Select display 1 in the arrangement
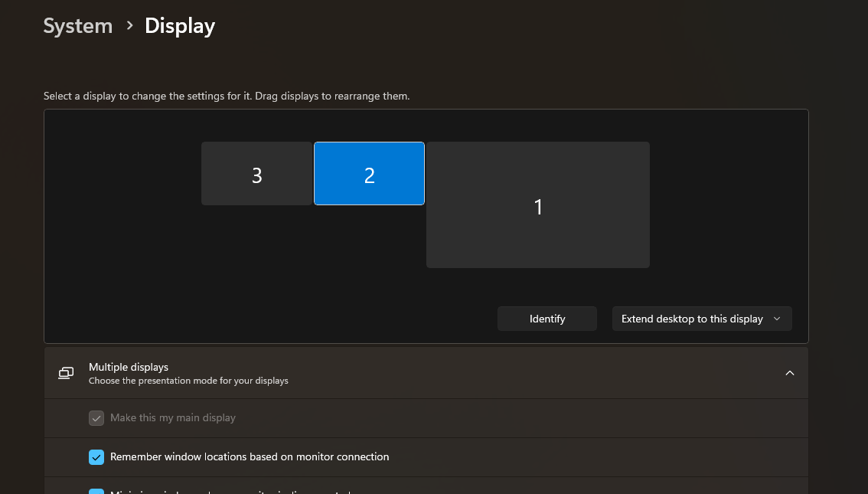Image resolution: width=868 pixels, height=494 pixels. (x=537, y=205)
